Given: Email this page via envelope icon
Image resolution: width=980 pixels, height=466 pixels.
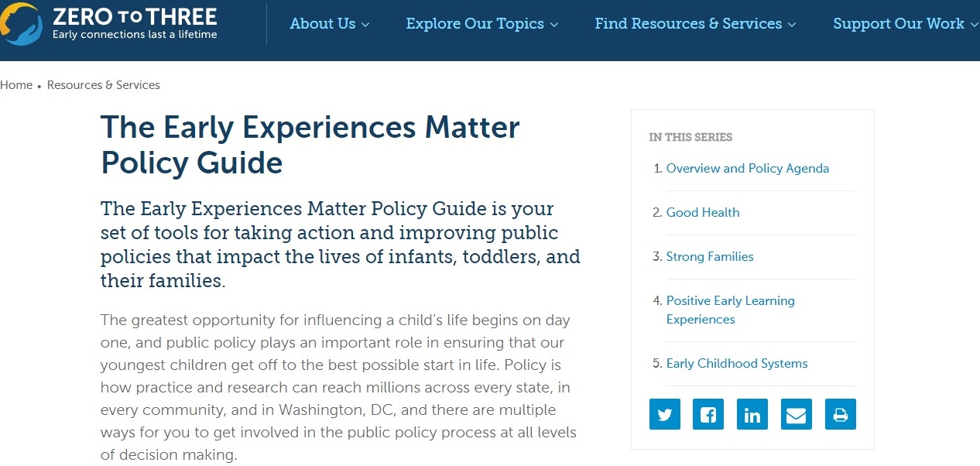Looking at the screenshot, I should point(796,415).
